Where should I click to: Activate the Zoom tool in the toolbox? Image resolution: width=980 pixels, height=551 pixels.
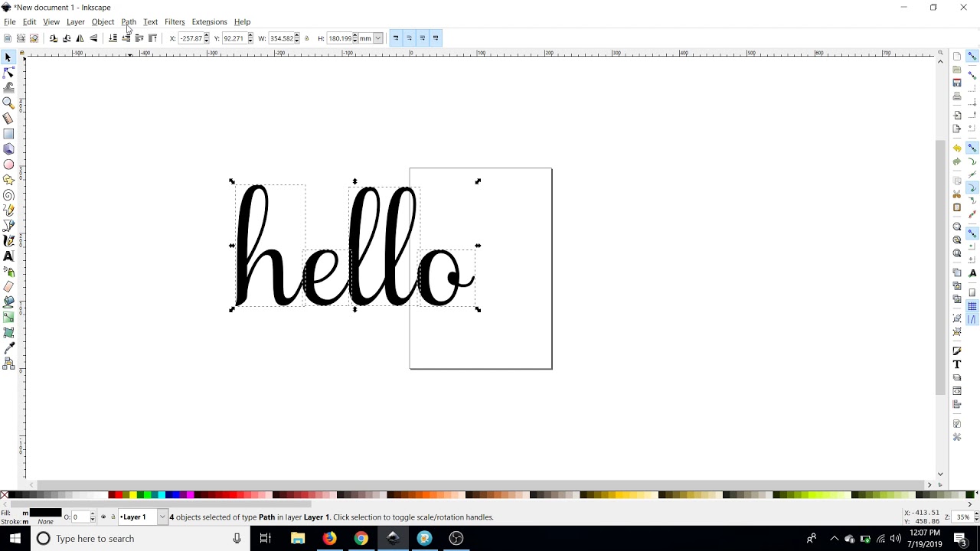pos(8,103)
